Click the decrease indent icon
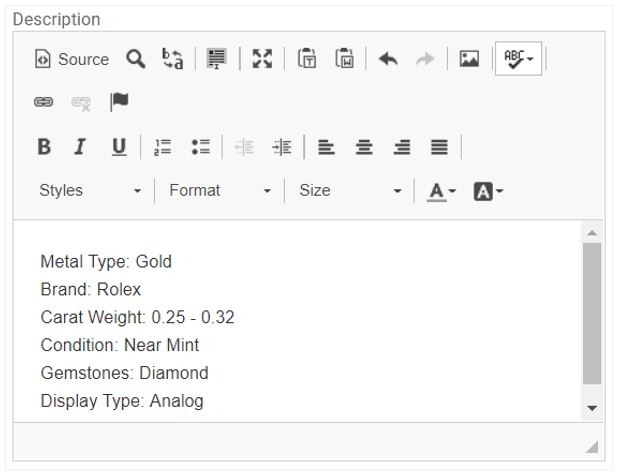Image resolution: width=618 pixels, height=475 pixels. (245, 147)
